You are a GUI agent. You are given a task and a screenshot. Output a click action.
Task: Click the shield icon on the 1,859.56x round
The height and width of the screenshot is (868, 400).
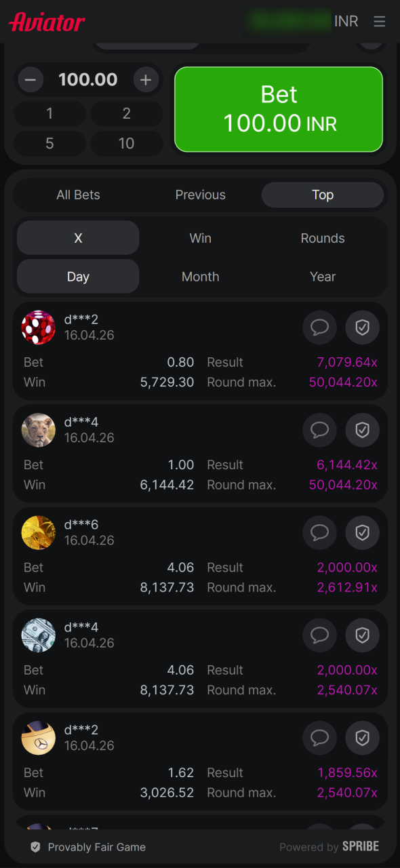pos(362,738)
